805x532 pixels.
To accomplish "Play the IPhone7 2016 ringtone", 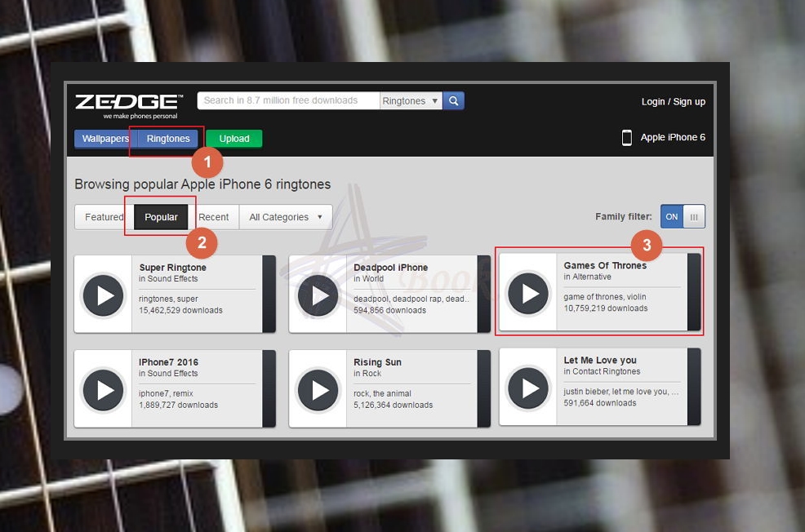I will [x=103, y=390].
